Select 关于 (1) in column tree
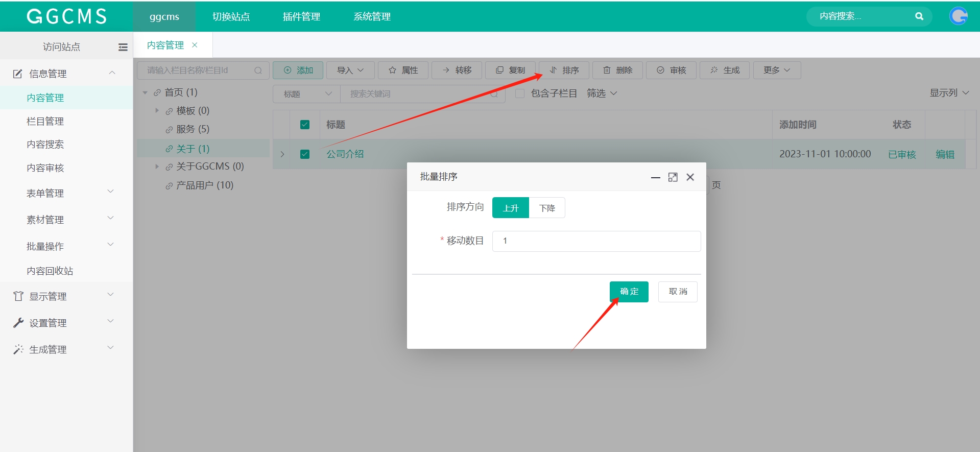980x452 pixels. coord(193,149)
